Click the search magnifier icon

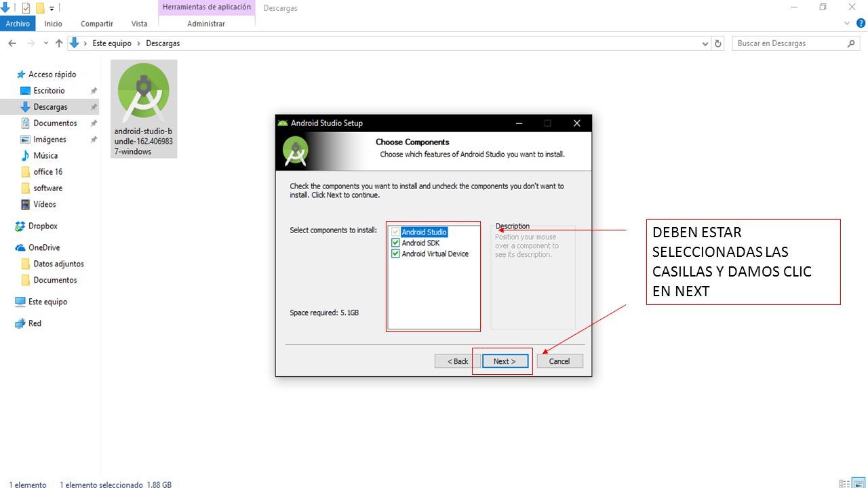click(x=851, y=43)
